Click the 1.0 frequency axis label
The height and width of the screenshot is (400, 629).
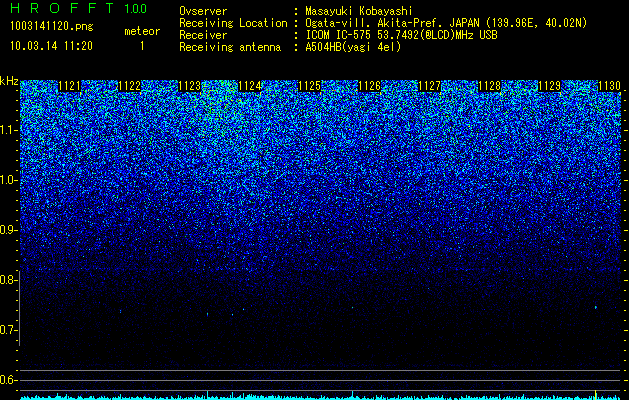coord(8,180)
